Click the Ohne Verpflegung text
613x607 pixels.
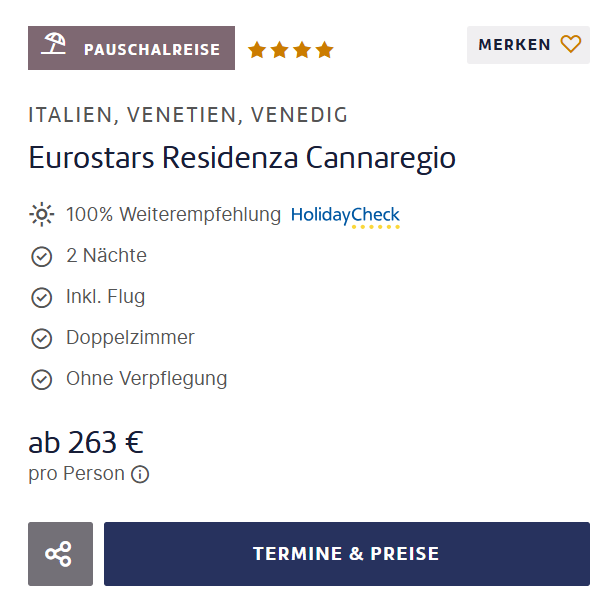point(147,379)
